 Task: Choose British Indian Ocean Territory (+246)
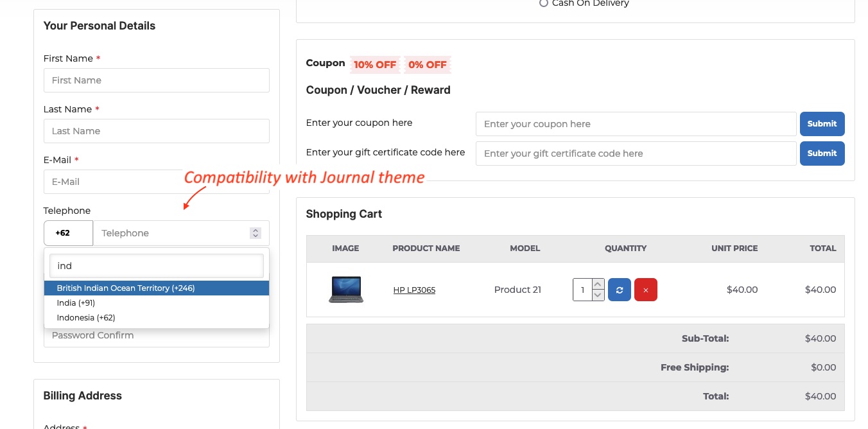pyautogui.click(x=126, y=288)
